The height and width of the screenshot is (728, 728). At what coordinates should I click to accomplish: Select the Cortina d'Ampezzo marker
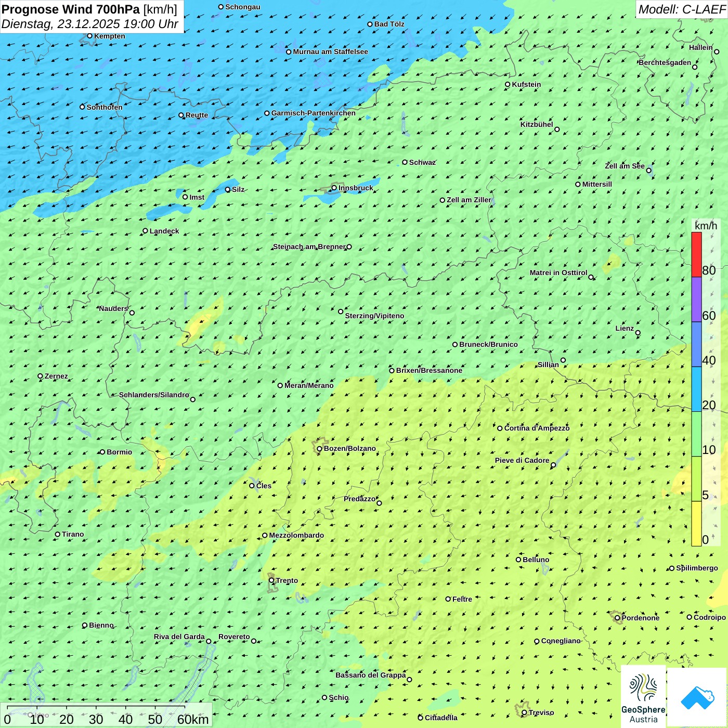(500, 428)
